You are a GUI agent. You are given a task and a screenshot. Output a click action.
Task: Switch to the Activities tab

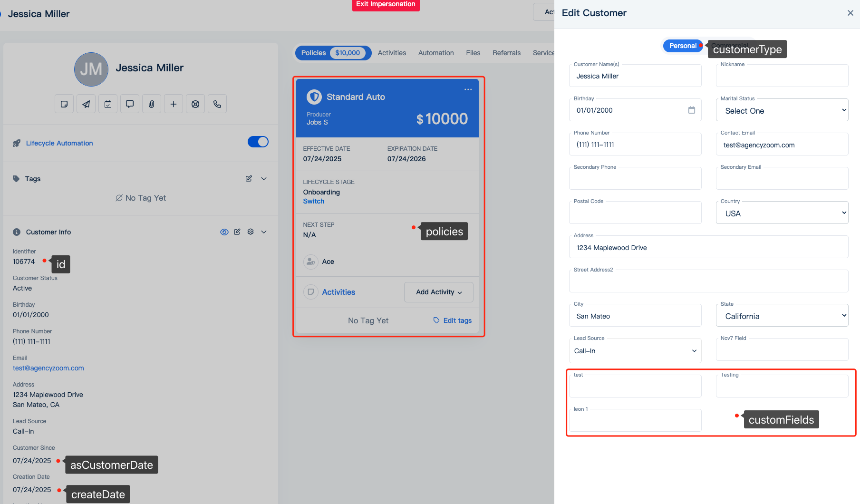(392, 53)
